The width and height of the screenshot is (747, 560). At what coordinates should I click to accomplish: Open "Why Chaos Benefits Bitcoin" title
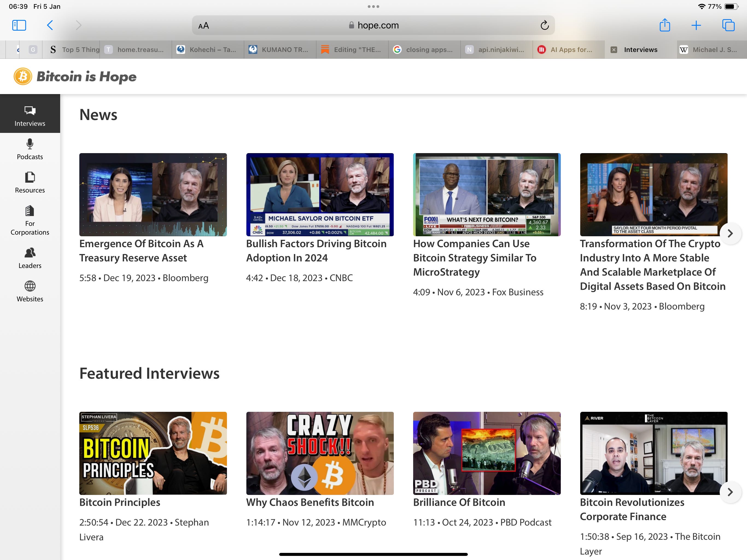pos(310,502)
